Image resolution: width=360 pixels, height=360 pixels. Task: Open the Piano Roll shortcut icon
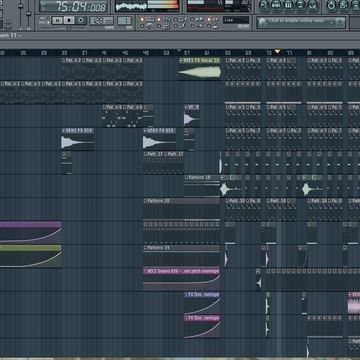point(289,5)
